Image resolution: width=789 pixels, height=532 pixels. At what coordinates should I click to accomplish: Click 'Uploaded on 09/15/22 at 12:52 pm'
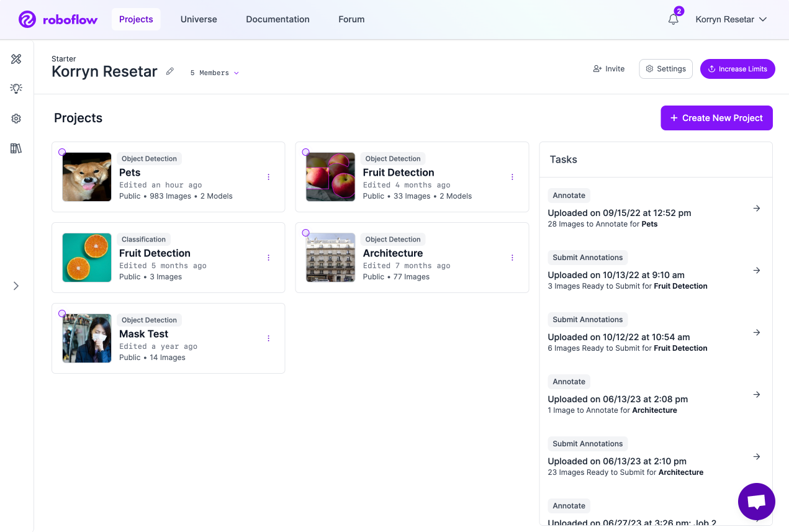(x=620, y=213)
